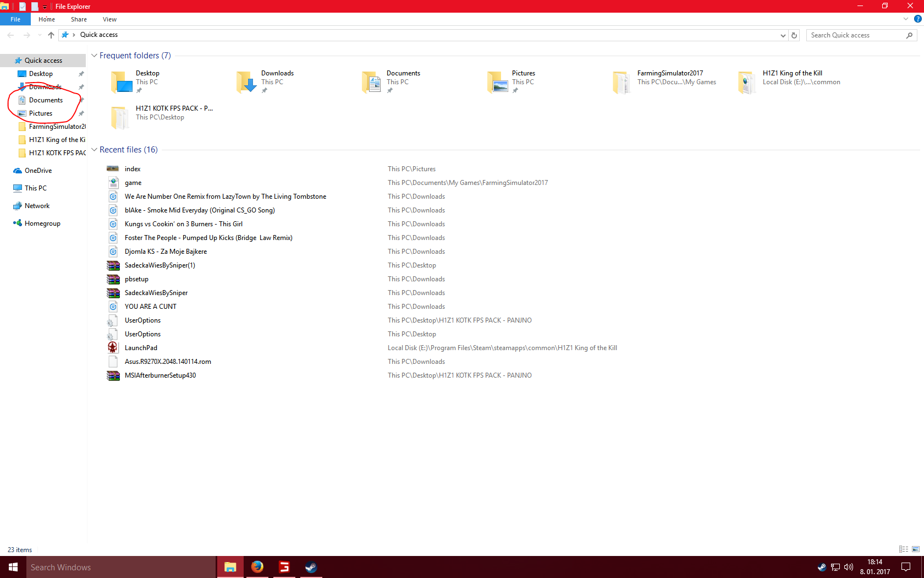Image resolution: width=924 pixels, height=578 pixels.
Task: Switch to large thumbnails view icon
Action: (x=916, y=549)
